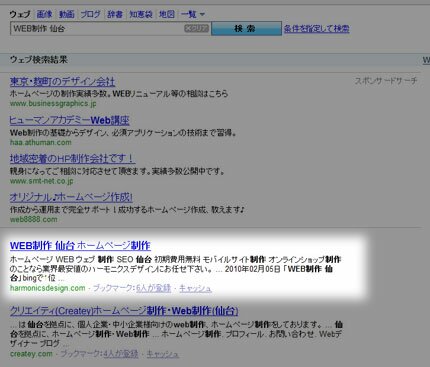Open sponsored link 東京・麹町のデザイン会社
430x367 pixels.
click(x=62, y=82)
